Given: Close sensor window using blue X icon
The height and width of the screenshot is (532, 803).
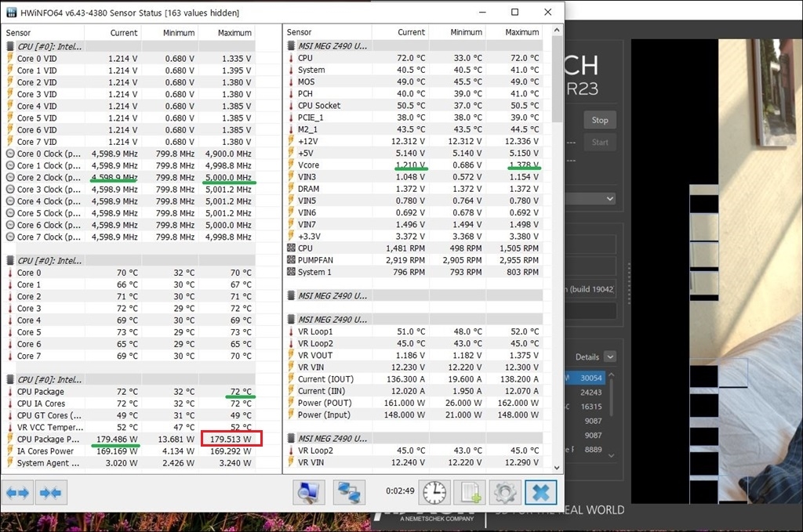Looking at the screenshot, I should pos(540,493).
